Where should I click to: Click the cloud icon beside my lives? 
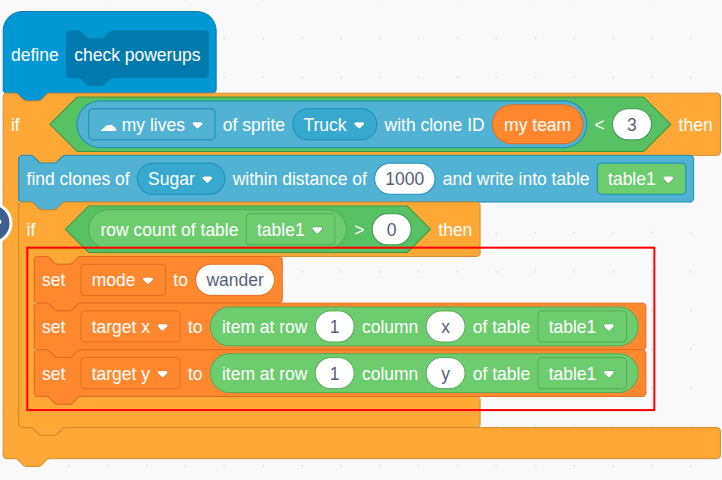click(x=108, y=126)
